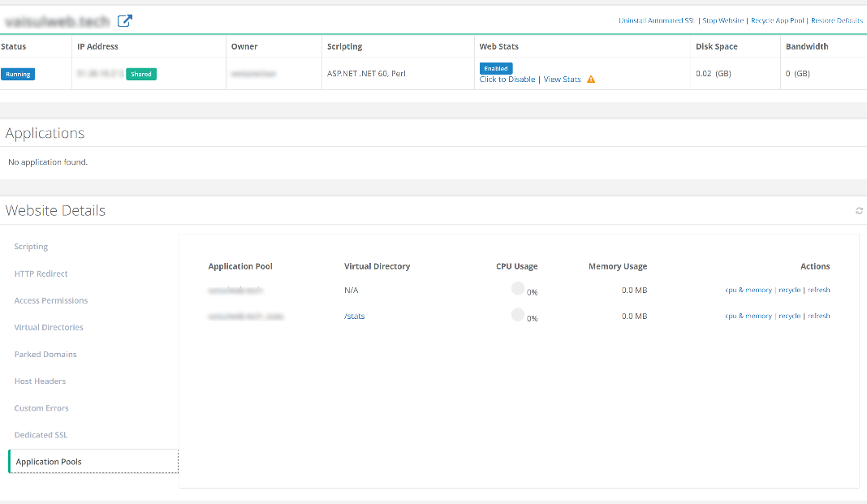Click the CPU usage gauge in the N/A row
The image size is (867, 504).
click(518, 289)
